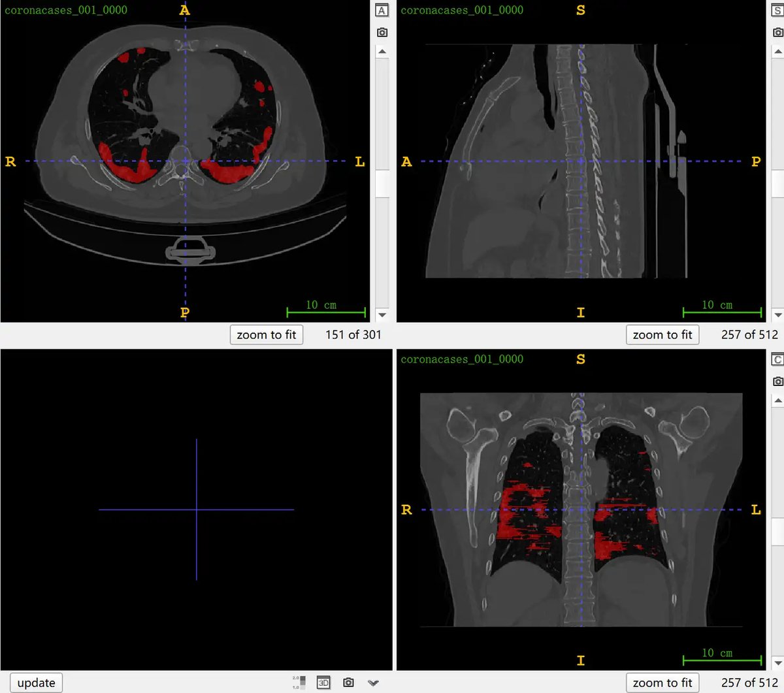Screen dimensions: 784x693
Task: Click the coronacases_001_0000 label in the coronal view
Action: click(462, 359)
